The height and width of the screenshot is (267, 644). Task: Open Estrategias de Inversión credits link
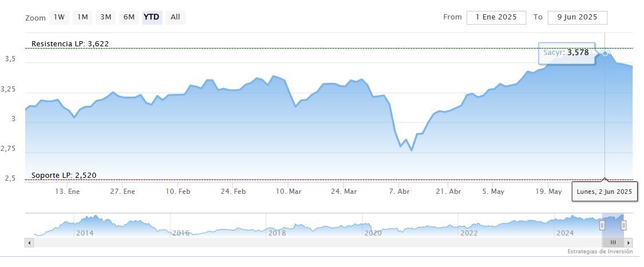coord(600,252)
